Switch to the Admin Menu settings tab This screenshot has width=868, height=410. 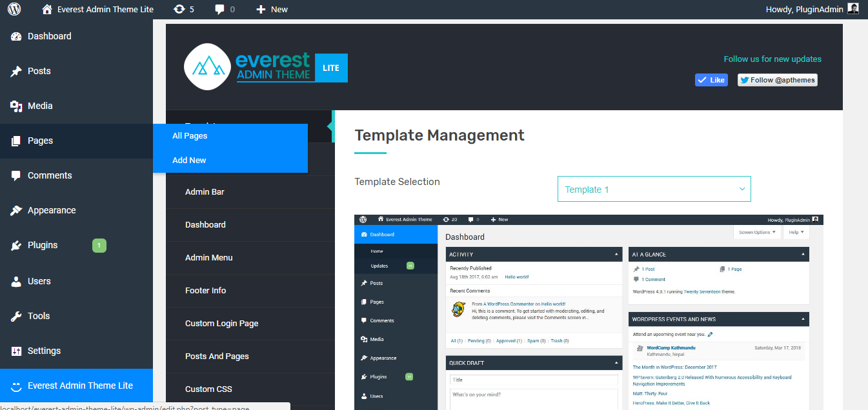click(x=250, y=258)
